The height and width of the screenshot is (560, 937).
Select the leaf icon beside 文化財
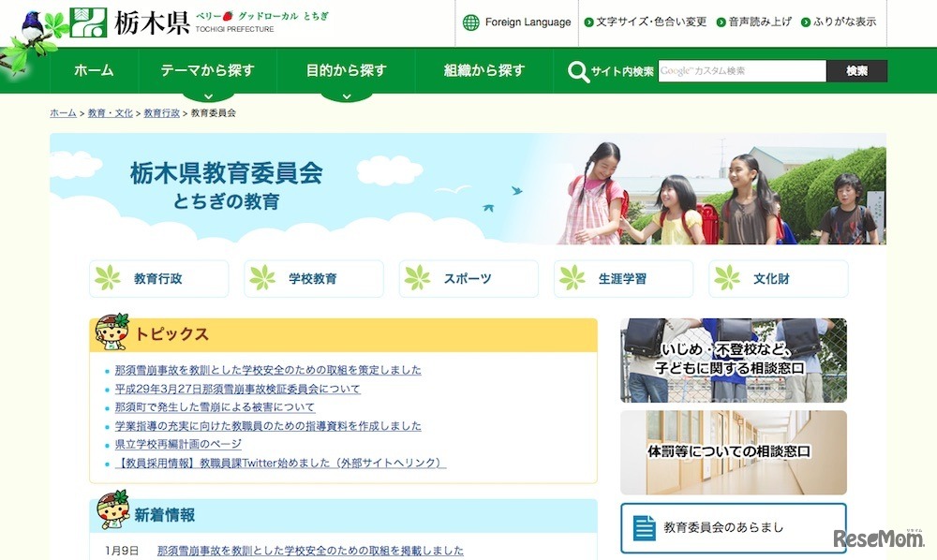click(726, 278)
